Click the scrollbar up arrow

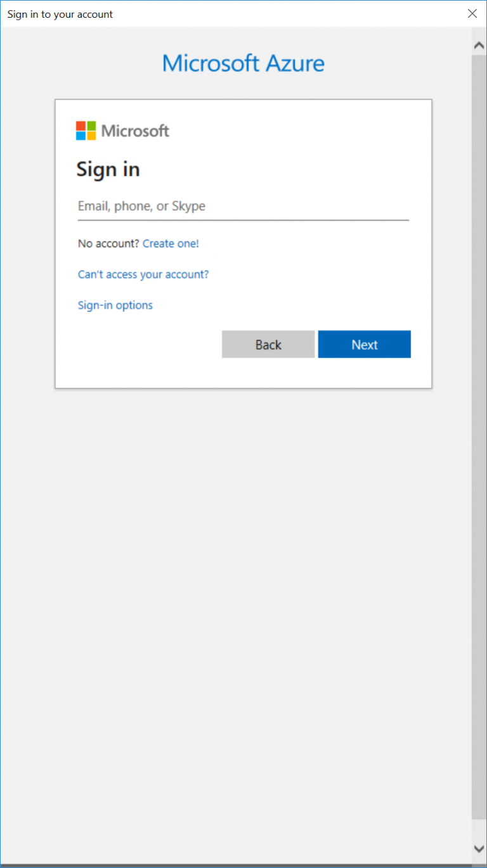pyautogui.click(x=479, y=44)
